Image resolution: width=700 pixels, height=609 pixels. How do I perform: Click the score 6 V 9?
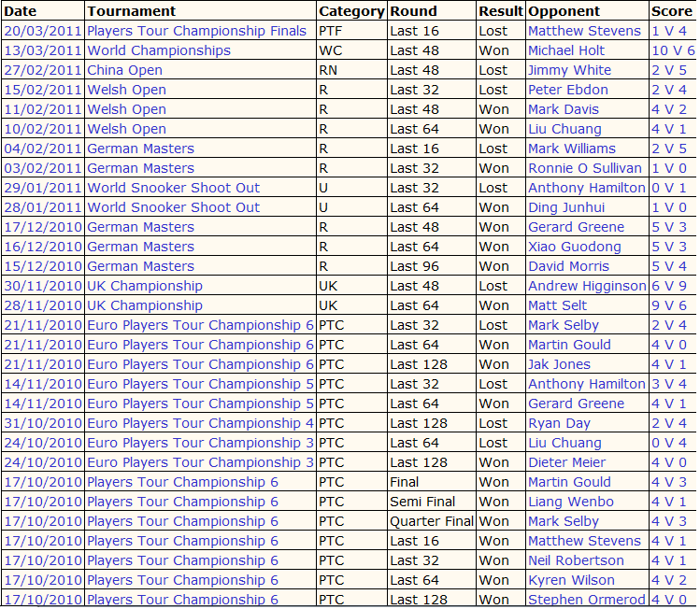[669, 286]
